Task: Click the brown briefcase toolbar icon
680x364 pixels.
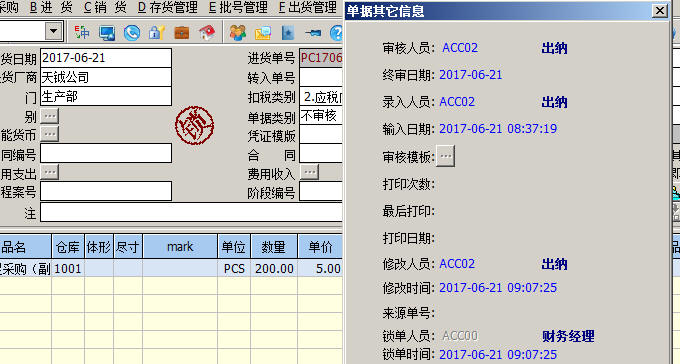Action: (x=182, y=33)
